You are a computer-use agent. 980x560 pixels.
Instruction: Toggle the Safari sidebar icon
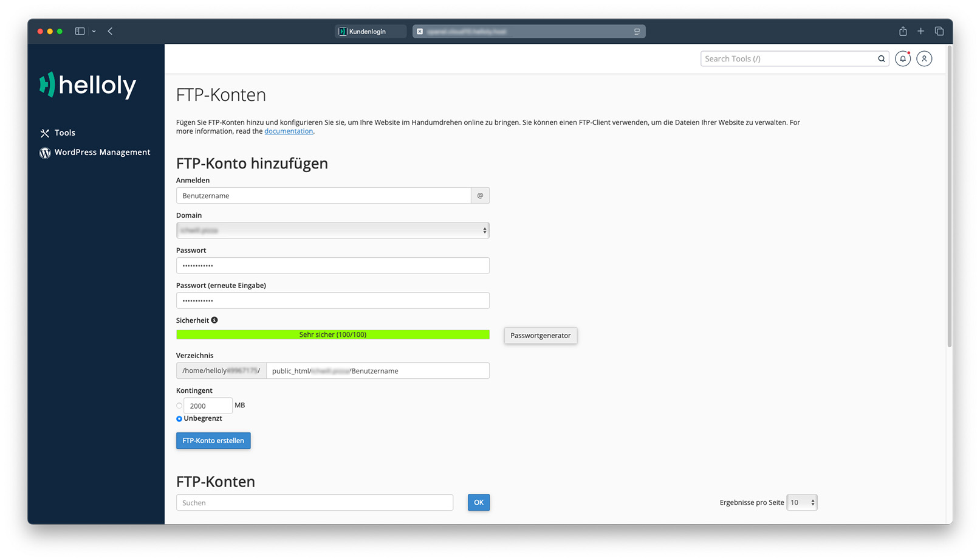pyautogui.click(x=80, y=31)
